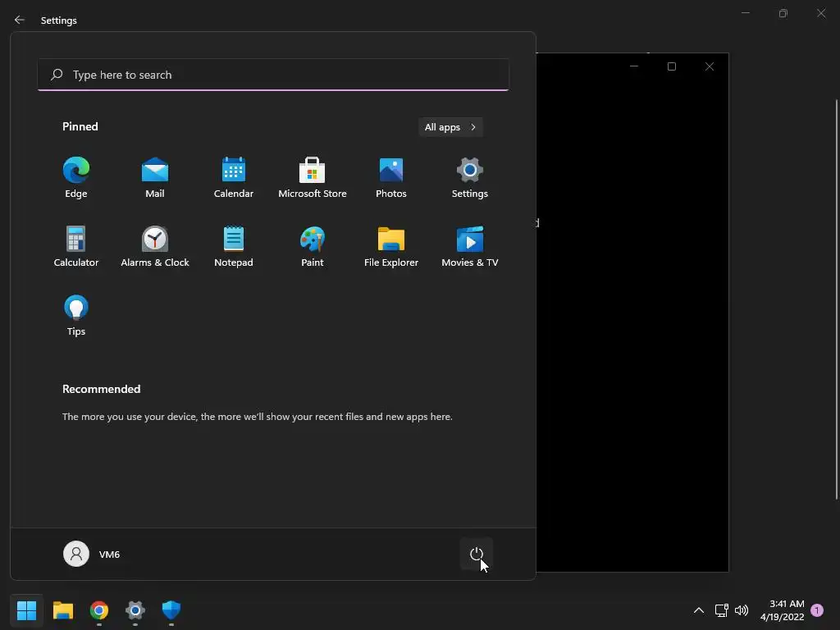The image size is (840, 630).
Task: Click the Start menu power button
Action: click(477, 554)
